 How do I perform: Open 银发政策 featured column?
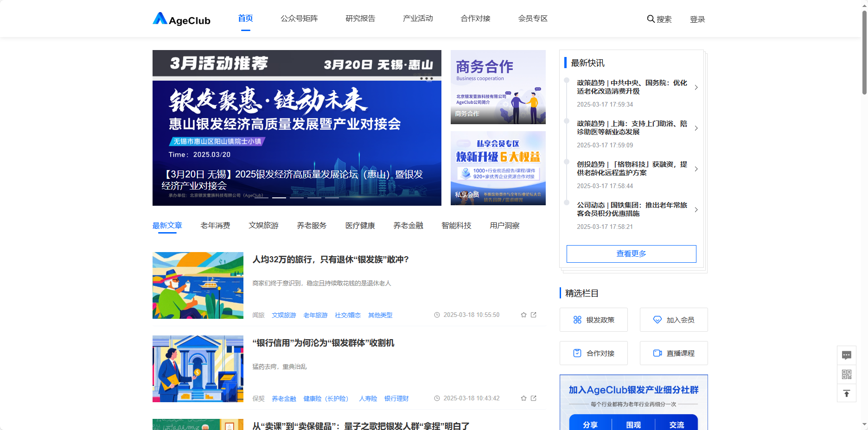pyautogui.click(x=594, y=320)
